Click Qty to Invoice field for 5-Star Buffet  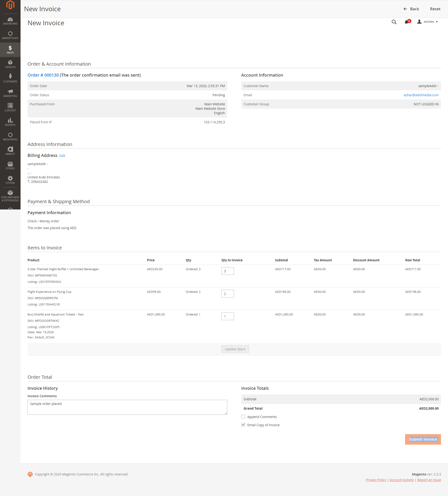point(227,271)
